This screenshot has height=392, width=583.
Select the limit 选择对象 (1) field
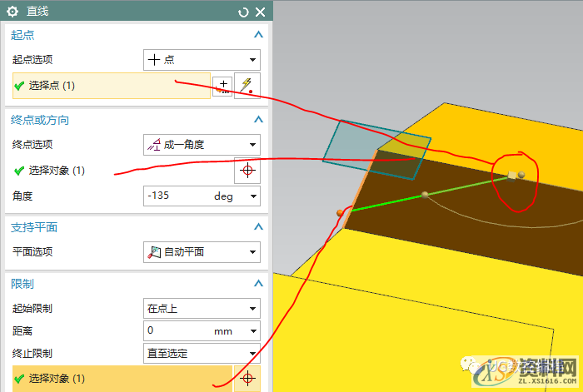coord(122,379)
